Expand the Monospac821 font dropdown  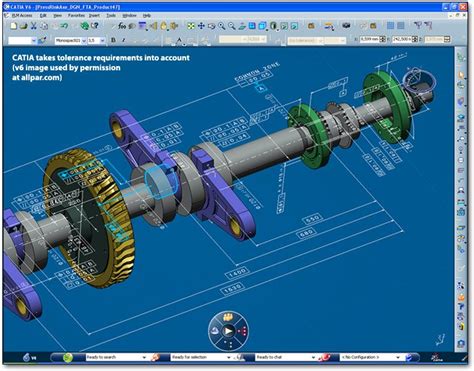pyautogui.click(x=84, y=41)
